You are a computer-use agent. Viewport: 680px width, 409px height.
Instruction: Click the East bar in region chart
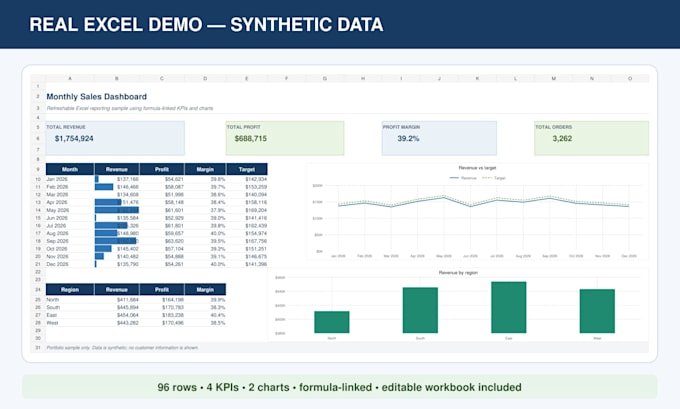pyautogui.click(x=509, y=307)
